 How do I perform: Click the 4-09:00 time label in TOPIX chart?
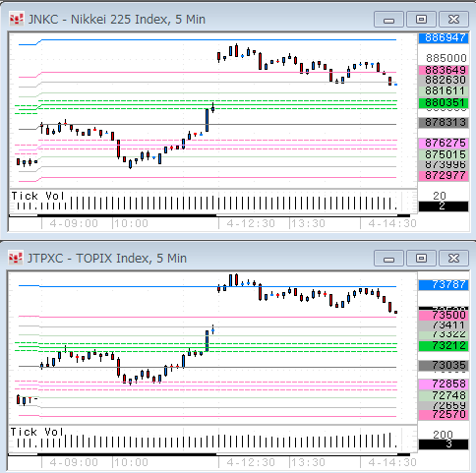coord(74,462)
